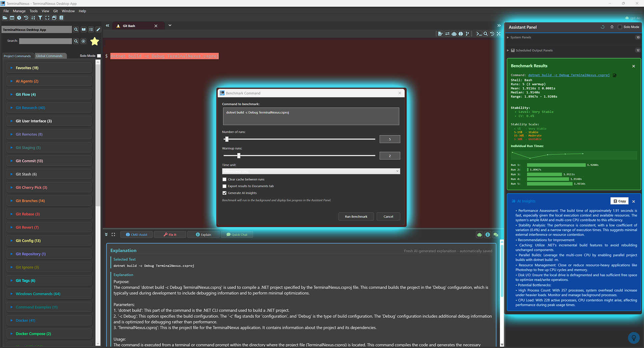The height and width of the screenshot is (348, 644).
Task: Open the Time unit dropdown
Action: [x=311, y=171]
